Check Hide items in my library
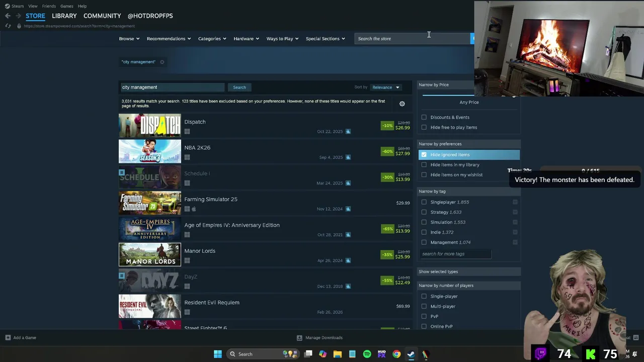 (424, 164)
